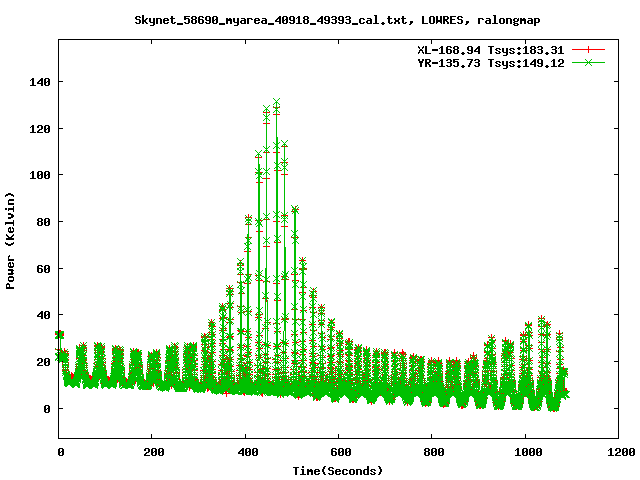Click the highest data peak near 130 Kelvin

point(276,102)
